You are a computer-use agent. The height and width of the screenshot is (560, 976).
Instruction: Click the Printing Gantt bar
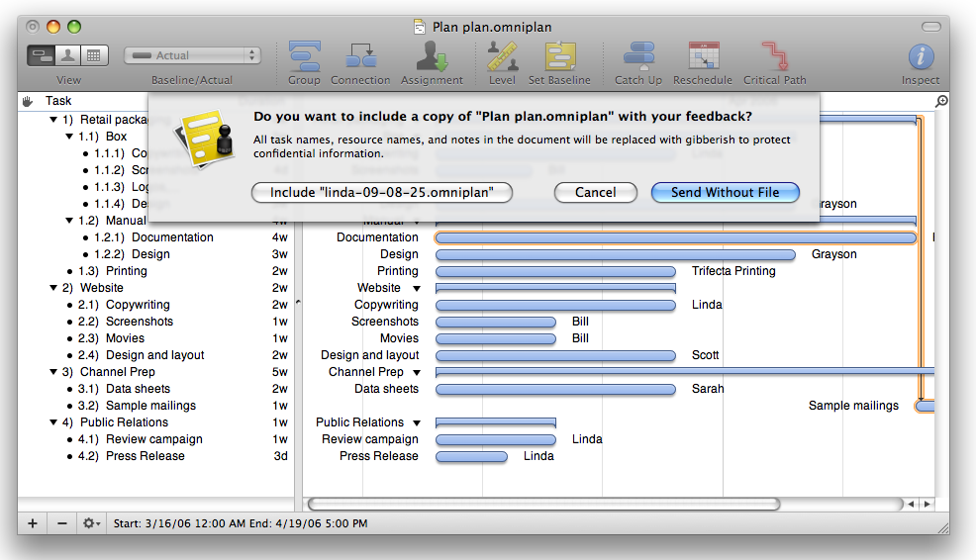[556, 271]
